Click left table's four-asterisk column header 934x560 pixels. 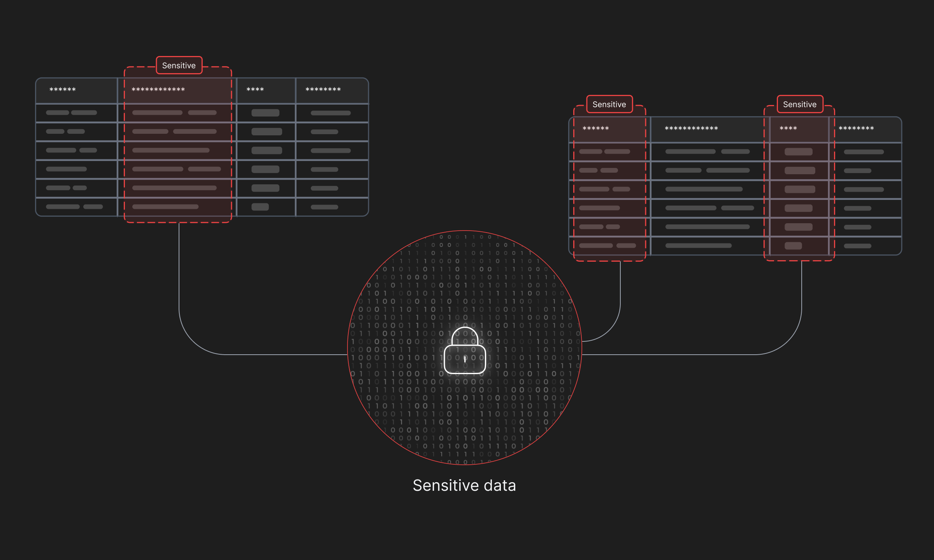point(255,90)
